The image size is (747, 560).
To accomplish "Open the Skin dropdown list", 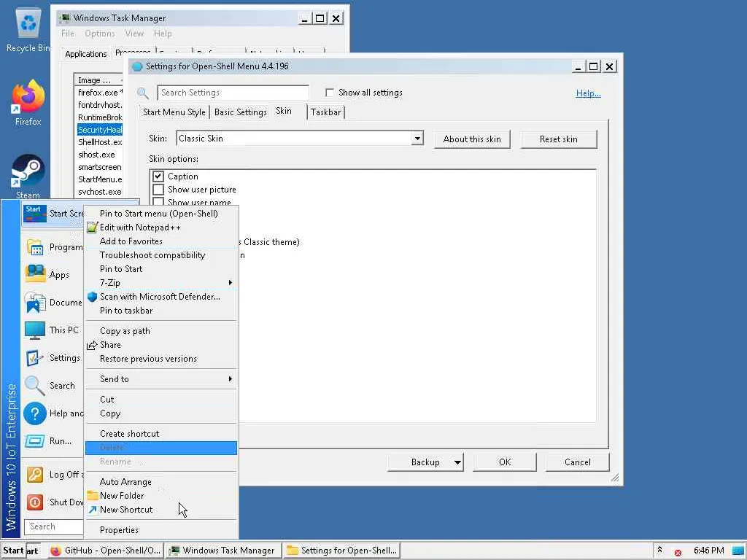I will tap(417, 139).
